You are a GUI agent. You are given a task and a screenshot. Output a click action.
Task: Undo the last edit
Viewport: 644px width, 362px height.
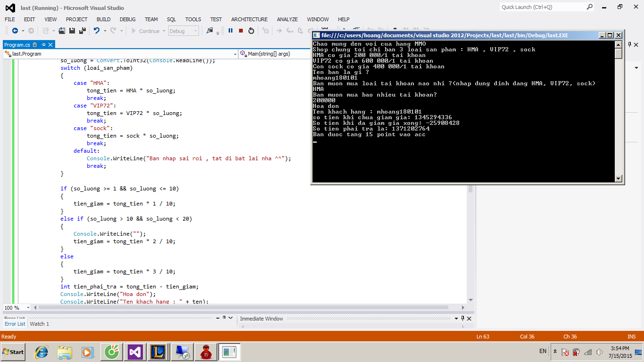pos(97,31)
